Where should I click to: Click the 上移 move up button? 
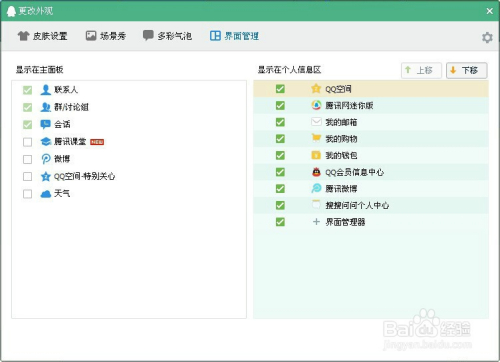(421, 70)
